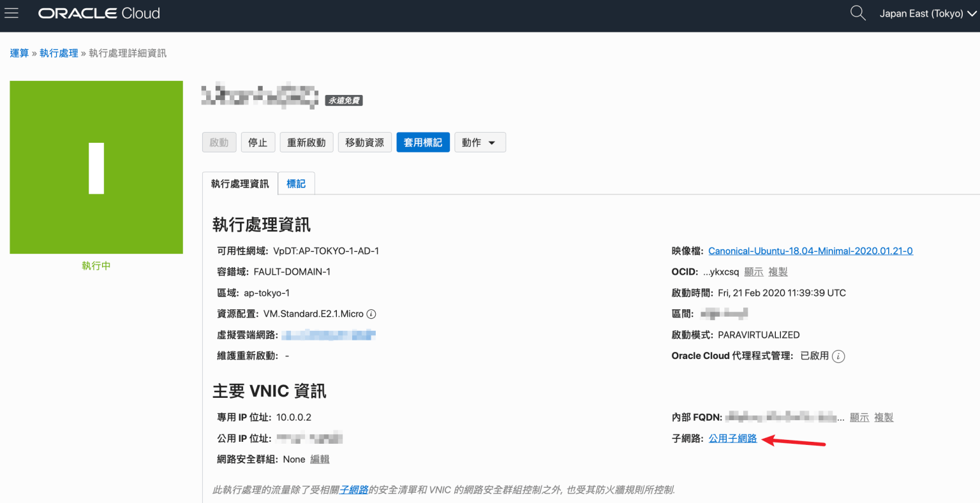Click the 重新啟動 button
Viewport: 980px width, 503px height.
[306, 143]
